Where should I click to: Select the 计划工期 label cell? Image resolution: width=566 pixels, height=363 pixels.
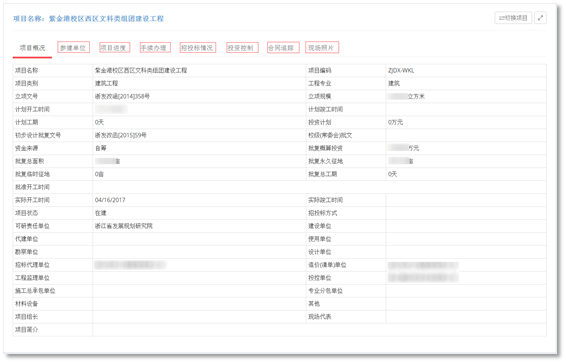(53, 122)
